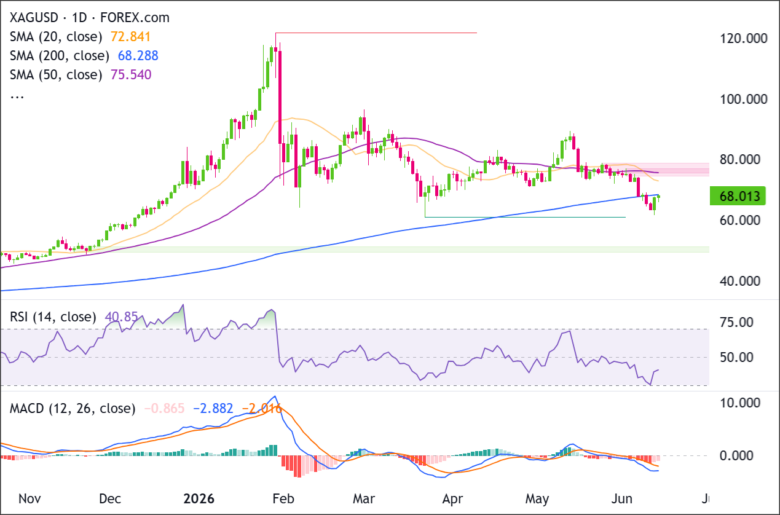Click the May date axis label
The image size is (780, 515).
click(x=537, y=499)
